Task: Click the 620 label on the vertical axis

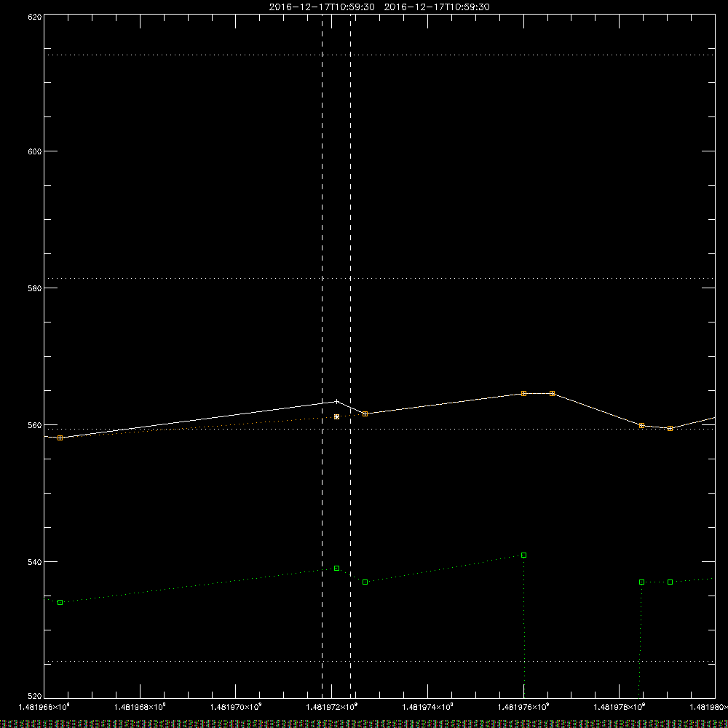Action: click(35, 17)
